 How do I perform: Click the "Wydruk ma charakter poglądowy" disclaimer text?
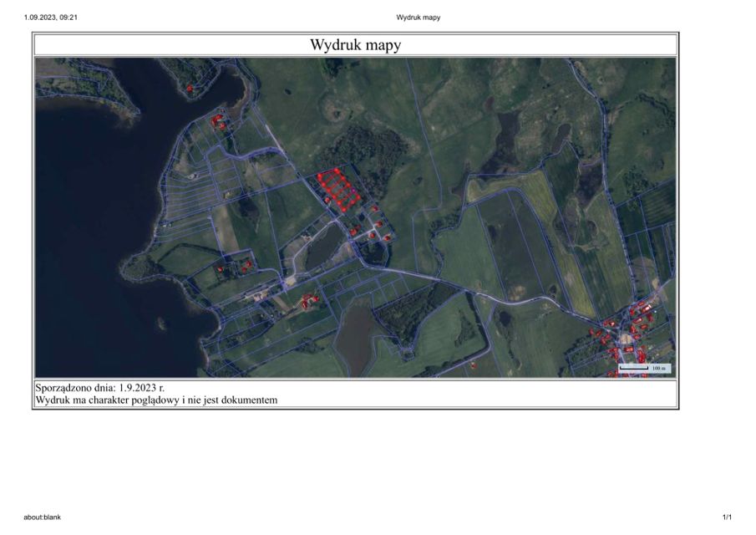tap(156, 400)
